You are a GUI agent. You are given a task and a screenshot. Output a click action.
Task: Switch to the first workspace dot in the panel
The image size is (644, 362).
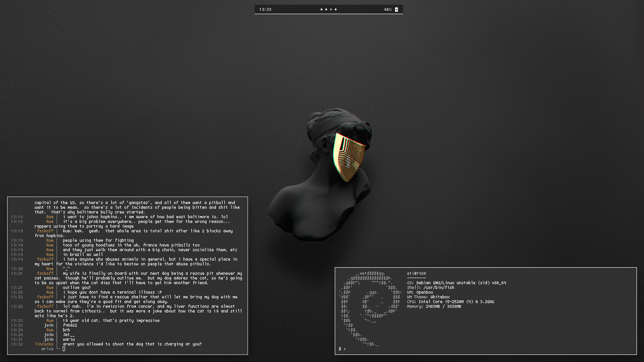coord(322,9)
